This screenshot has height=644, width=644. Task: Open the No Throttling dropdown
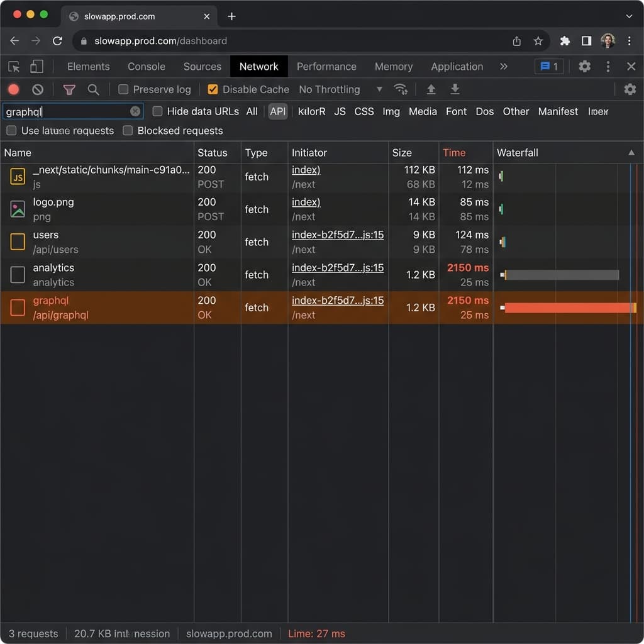click(x=340, y=89)
